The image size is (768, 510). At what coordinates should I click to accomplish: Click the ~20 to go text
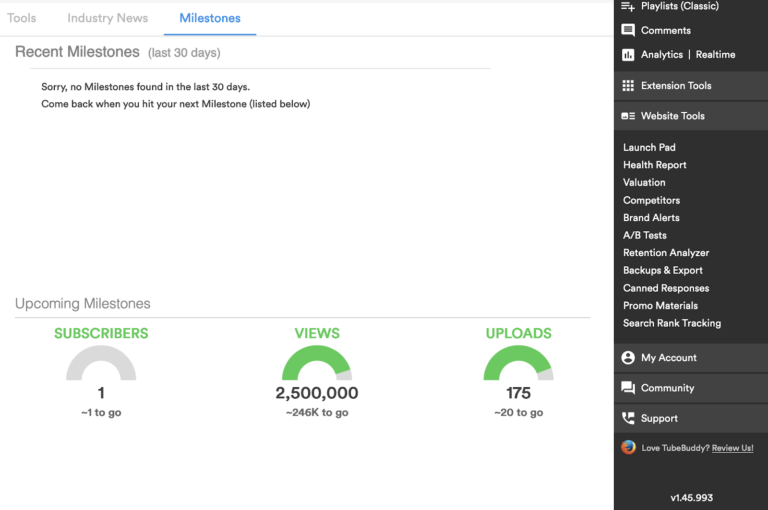click(518, 413)
